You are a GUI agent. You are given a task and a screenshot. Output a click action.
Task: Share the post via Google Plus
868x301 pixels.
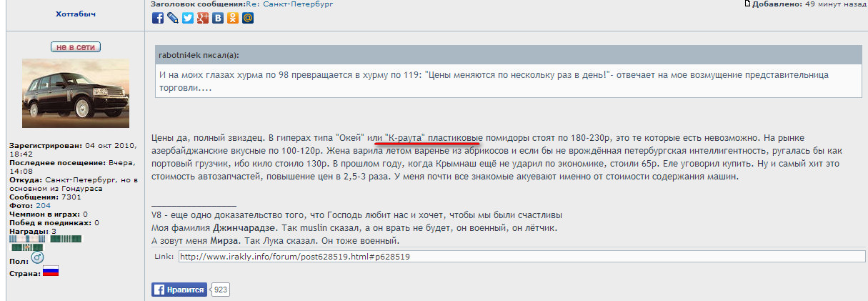point(203,19)
